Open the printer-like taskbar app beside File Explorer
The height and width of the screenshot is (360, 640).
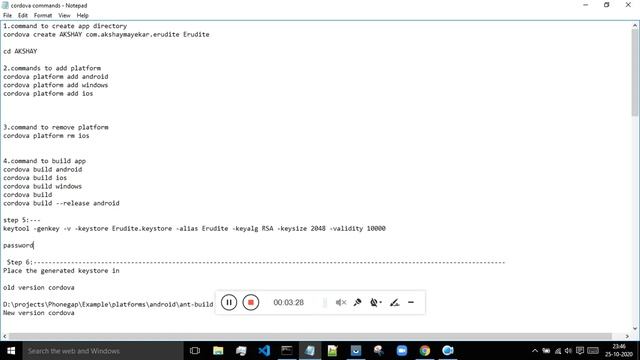[x=241, y=351]
